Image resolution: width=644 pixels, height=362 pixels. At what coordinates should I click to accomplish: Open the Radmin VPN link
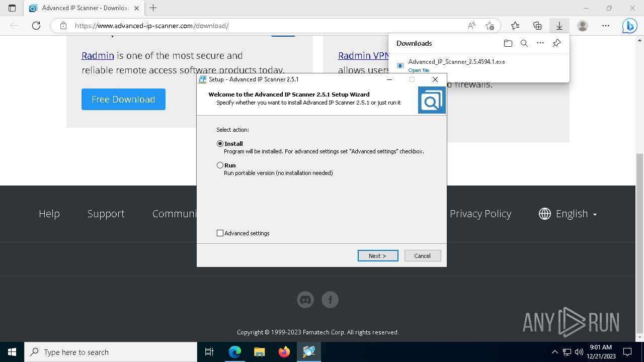click(363, 55)
